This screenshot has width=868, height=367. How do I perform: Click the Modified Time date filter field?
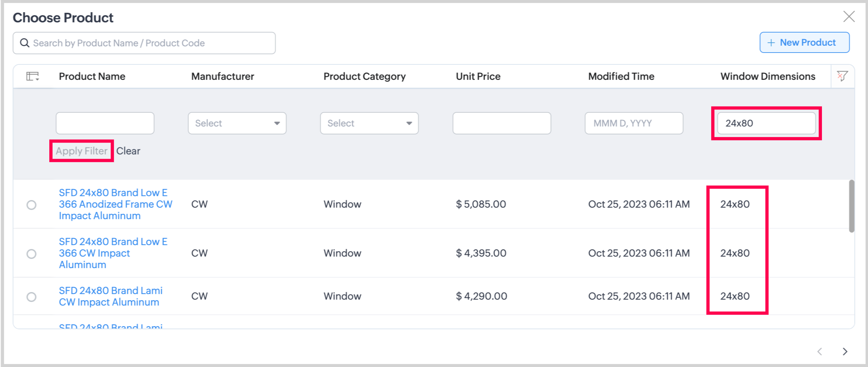tap(634, 123)
